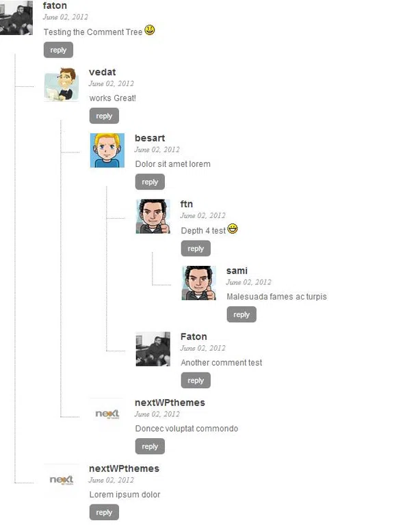Reply to besart's Dolor sit amet comment
This screenshot has height=525, width=420.
point(150,182)
